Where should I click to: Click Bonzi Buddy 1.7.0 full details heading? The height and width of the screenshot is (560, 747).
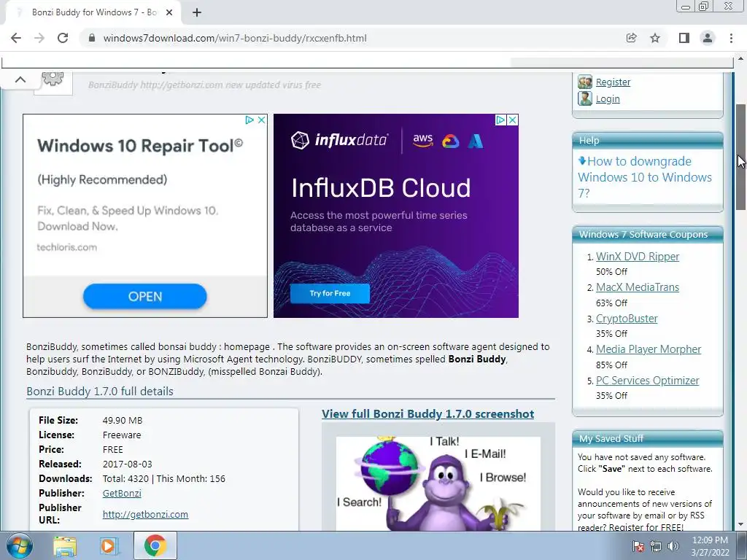[99, 391]
